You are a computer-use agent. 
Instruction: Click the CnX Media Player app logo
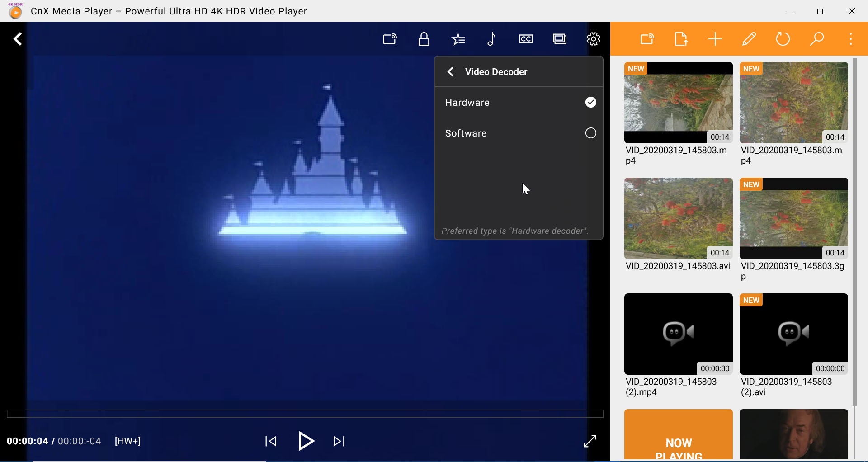[16, 11]
